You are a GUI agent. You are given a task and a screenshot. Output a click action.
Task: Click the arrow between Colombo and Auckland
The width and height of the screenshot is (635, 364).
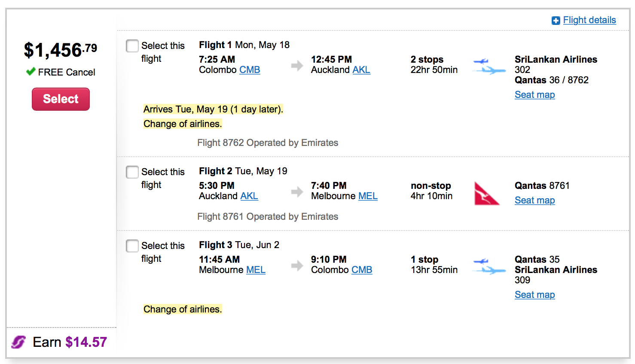[x=297, y=66]
